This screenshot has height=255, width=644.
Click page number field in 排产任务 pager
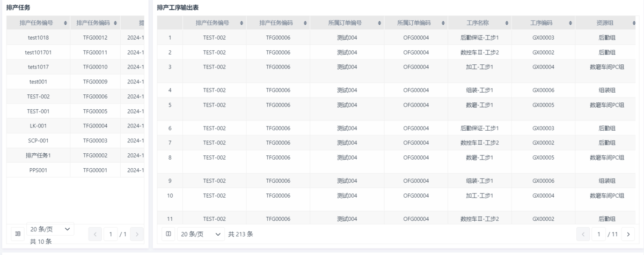[x=111, y=234]
